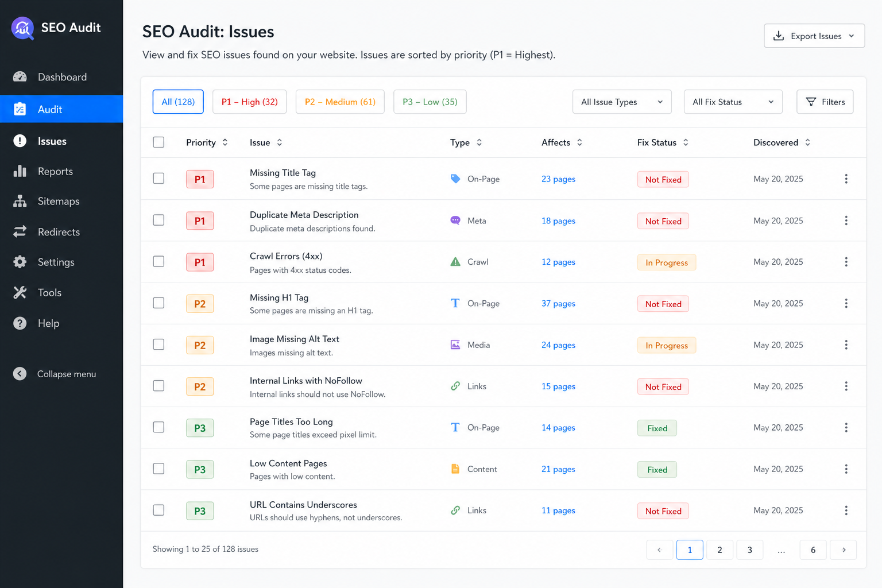The height and width of the screenshot is (588, 882).
Task: Click the Reports bar chart icon
Action: 20,171
